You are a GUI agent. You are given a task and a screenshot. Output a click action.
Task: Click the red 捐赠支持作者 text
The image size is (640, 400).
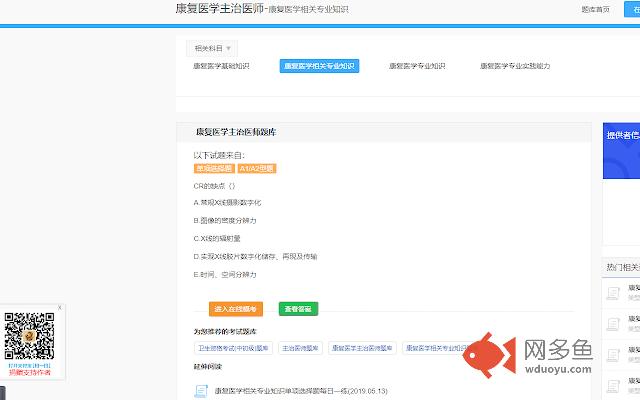30,373
